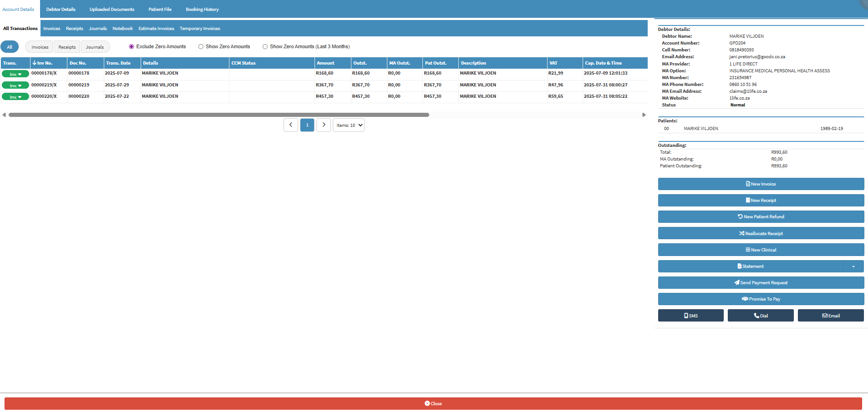Switch to the Debtor Details tab
The image size is (868, 412).
click(x=61, y=10)
